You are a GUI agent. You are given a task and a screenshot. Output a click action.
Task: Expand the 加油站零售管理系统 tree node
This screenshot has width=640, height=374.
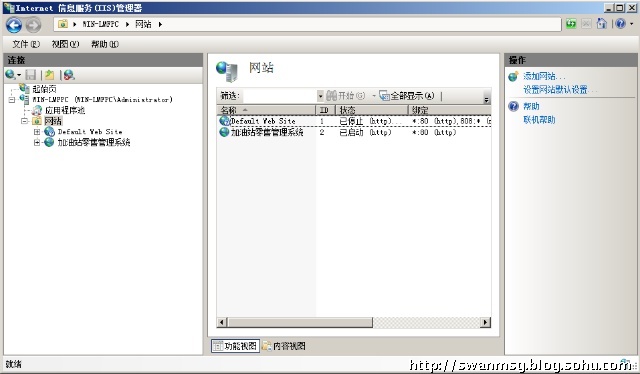[37, 142]
